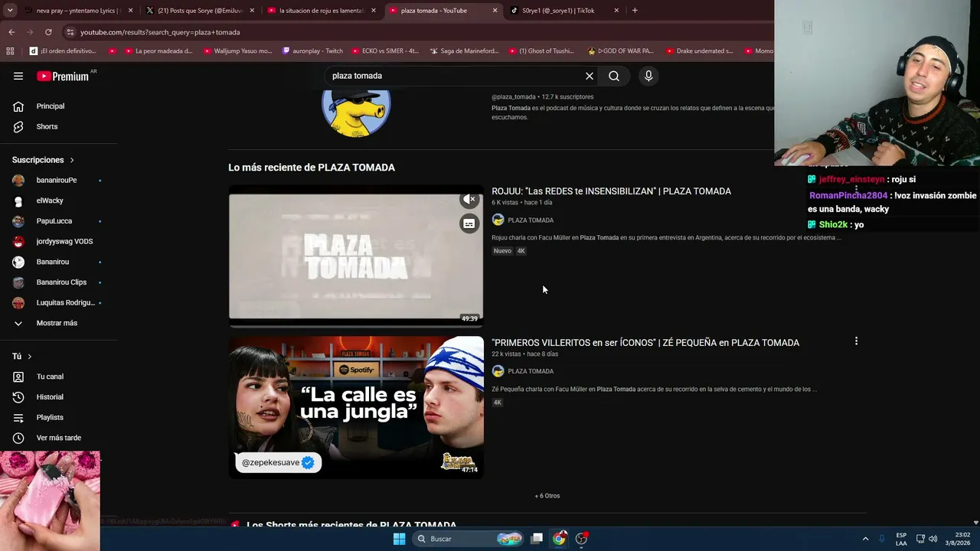
Task: Open a new browser tab
Action: pos(635,11)
